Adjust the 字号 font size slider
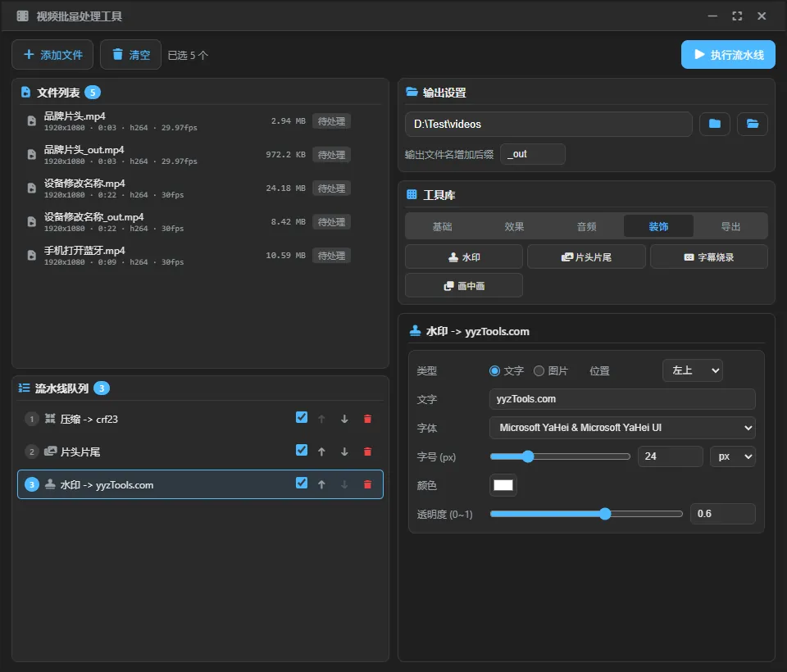Image resolution: width=787 pixels, height=672 pixels. tap(560, 456)
